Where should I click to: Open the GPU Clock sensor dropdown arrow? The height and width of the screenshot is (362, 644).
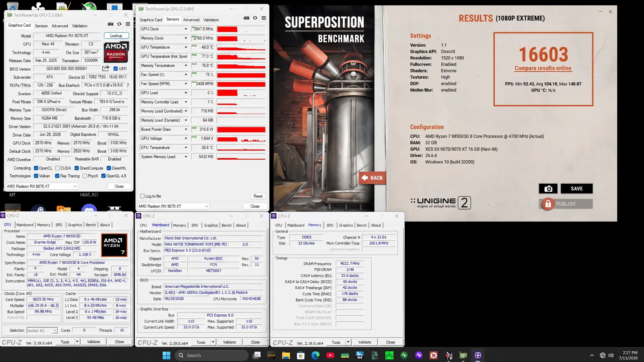click(186, 29)
